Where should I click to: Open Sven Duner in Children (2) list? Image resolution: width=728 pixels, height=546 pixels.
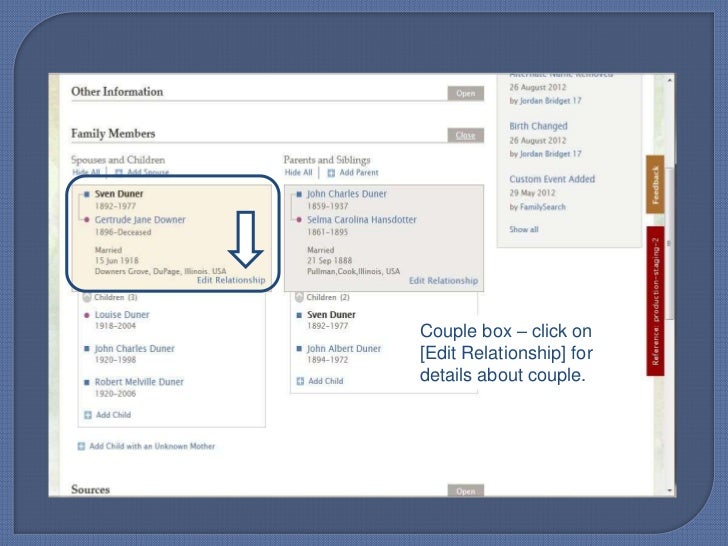[x=331, y=315]
